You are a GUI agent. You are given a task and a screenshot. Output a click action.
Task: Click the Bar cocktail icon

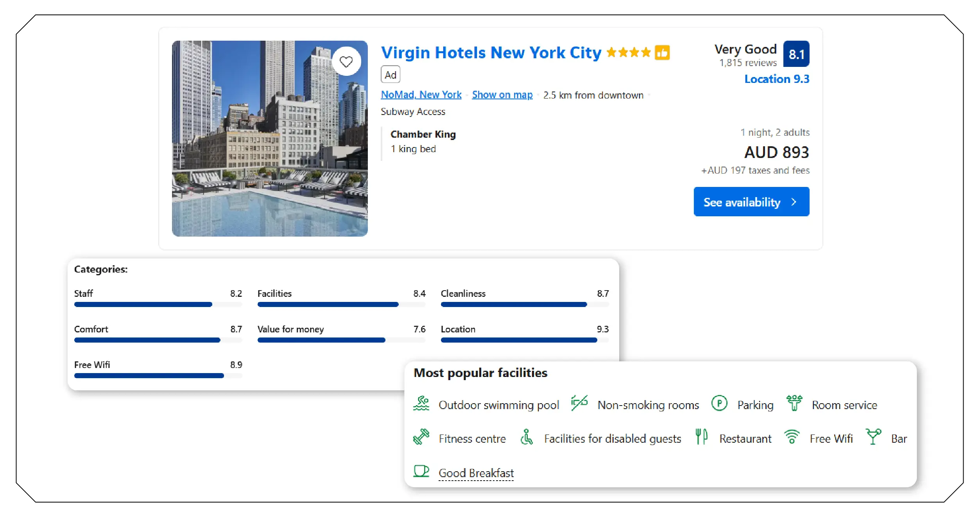(874, 438)
